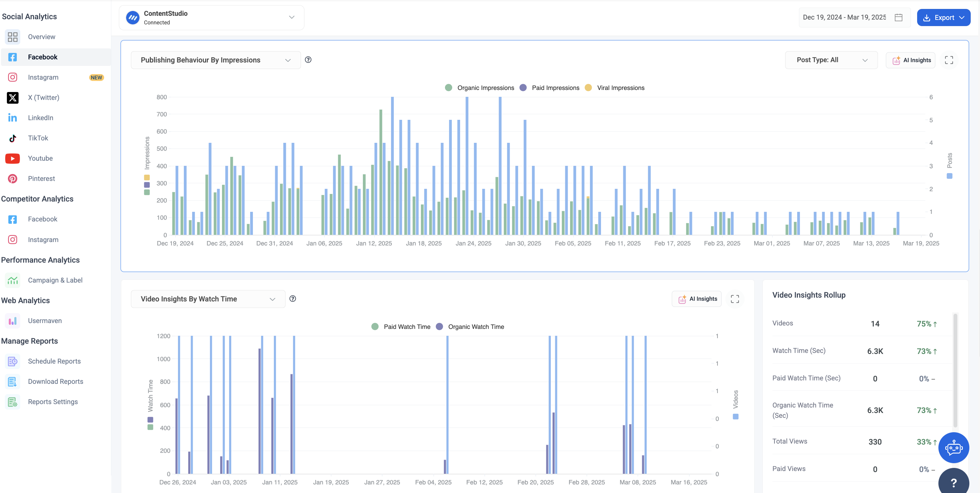The height and width of the screenshot is (493, 980).
Task: Click the Reports Settings icon
Action: tap(13, 402)
